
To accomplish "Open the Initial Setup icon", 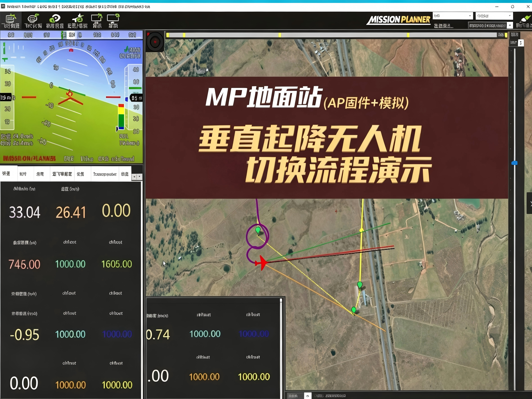I will tap(55, 21).
